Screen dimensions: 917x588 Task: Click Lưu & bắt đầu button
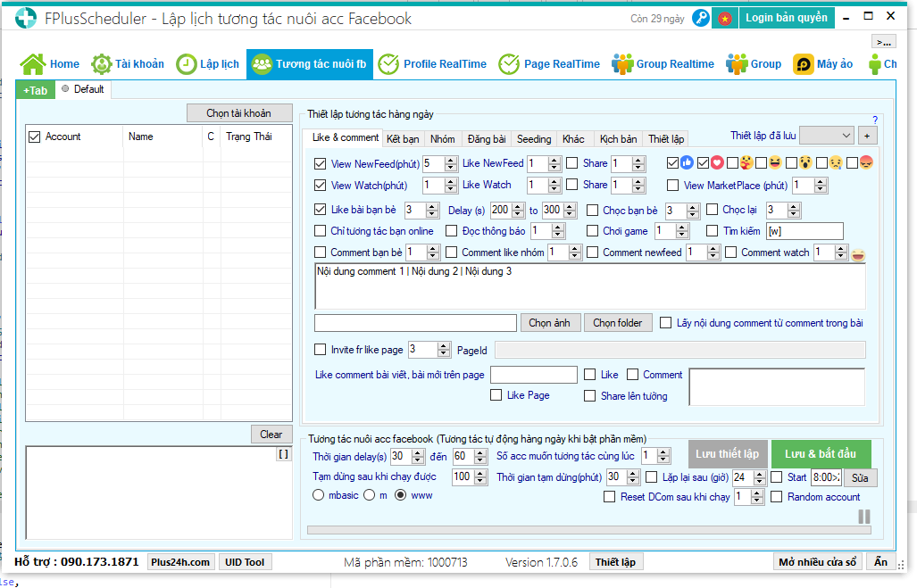tap(821, 454)
